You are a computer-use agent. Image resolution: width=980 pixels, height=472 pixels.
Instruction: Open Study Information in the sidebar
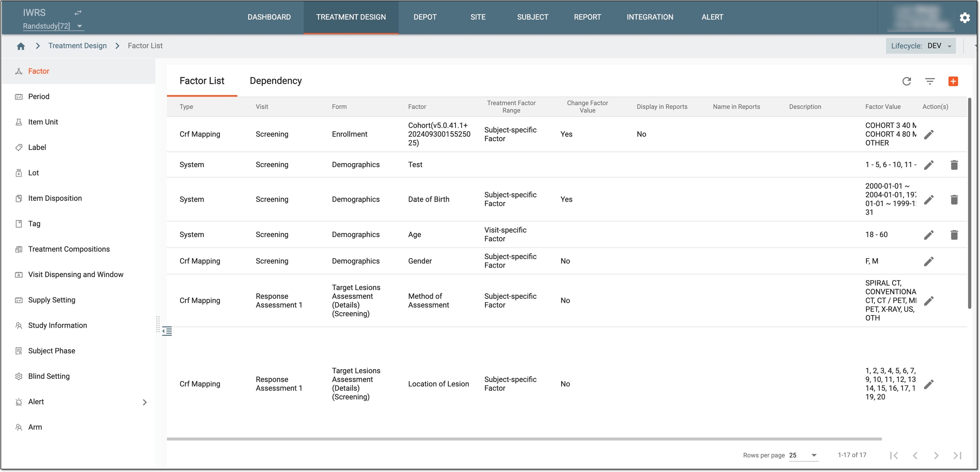78,326
